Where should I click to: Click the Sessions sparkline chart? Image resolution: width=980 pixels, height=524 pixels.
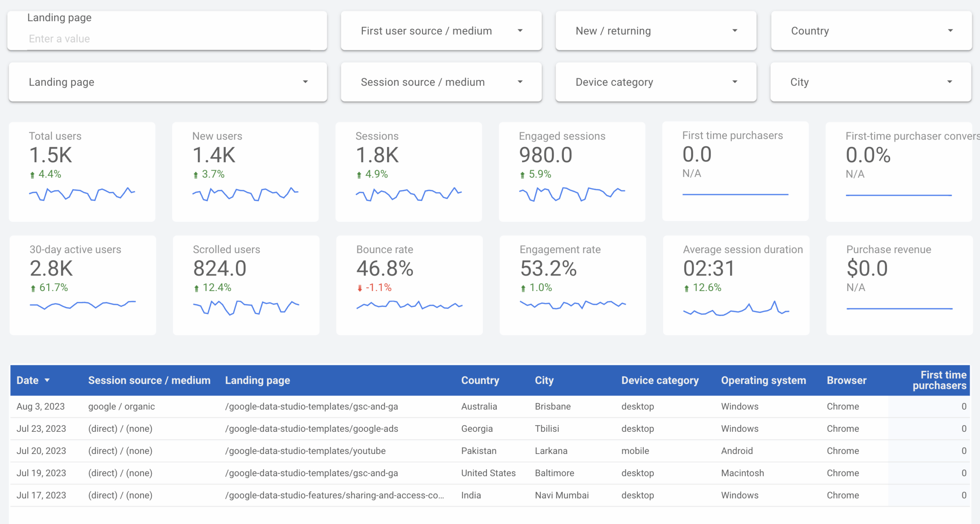click(x=408, y=194)
